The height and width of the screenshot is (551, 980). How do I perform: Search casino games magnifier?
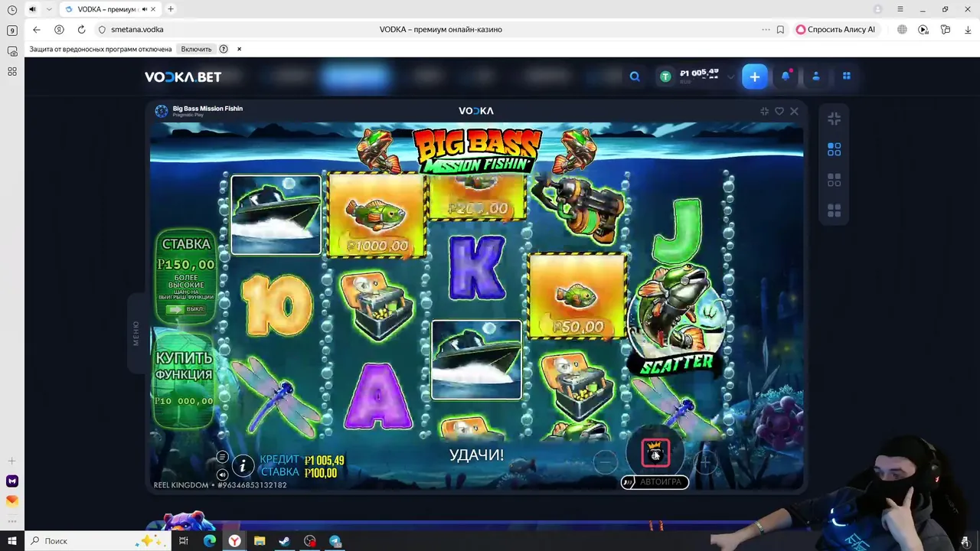click(x=635, y=77)
